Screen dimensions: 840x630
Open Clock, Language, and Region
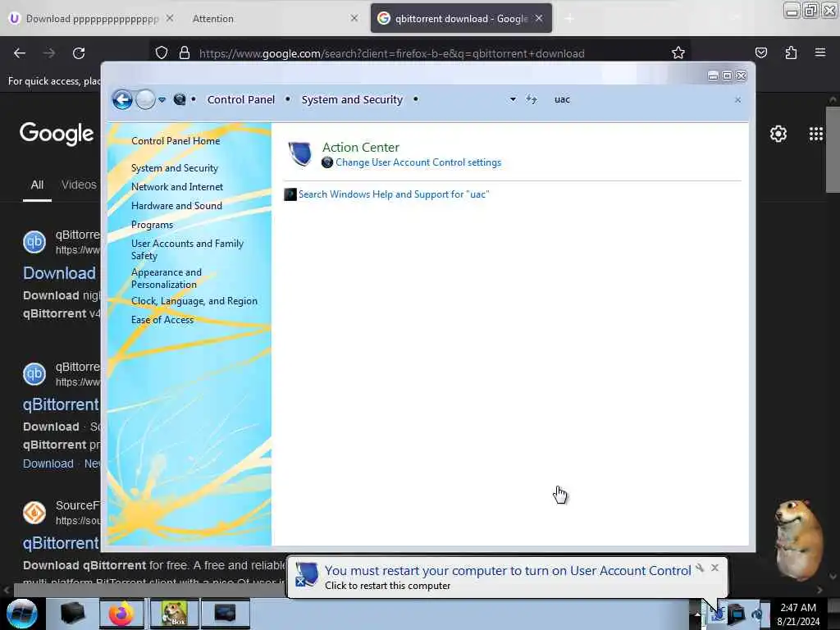[x=194, y=301]
